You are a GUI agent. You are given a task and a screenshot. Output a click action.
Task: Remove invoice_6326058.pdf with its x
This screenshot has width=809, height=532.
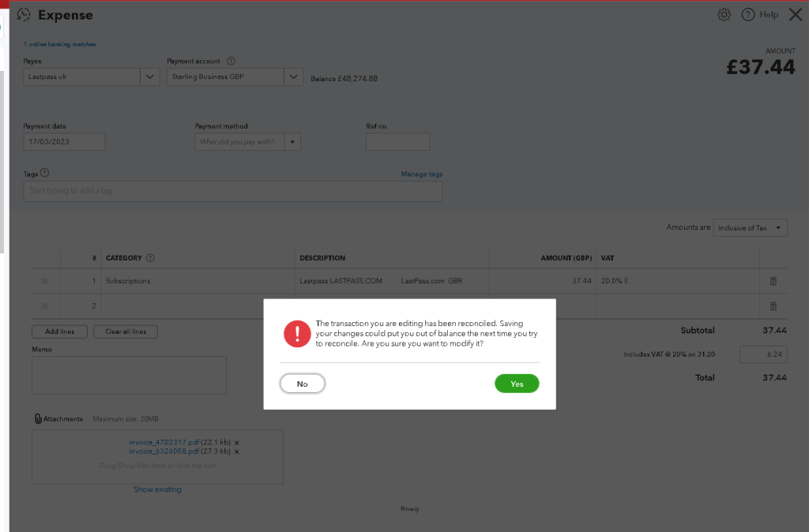coord(237,451)
